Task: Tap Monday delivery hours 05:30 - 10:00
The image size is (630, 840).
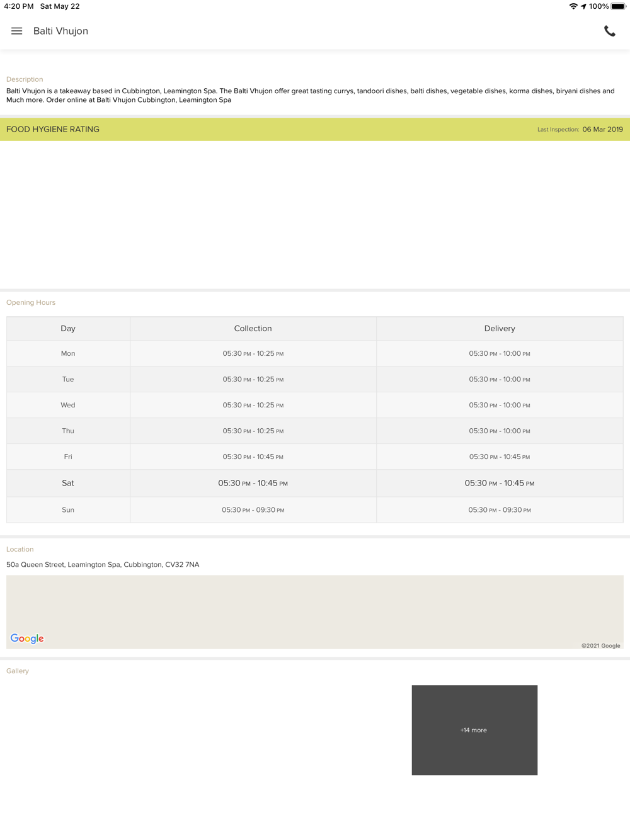Action: [x=500, y=354]
